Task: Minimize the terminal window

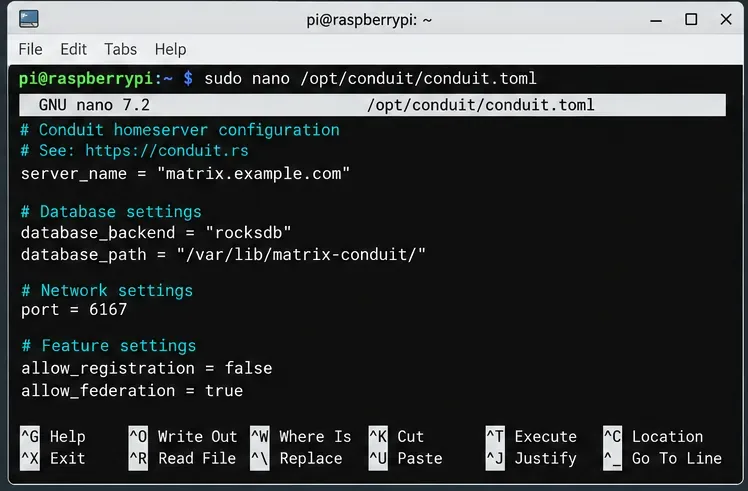Action: tap(656, 20)
